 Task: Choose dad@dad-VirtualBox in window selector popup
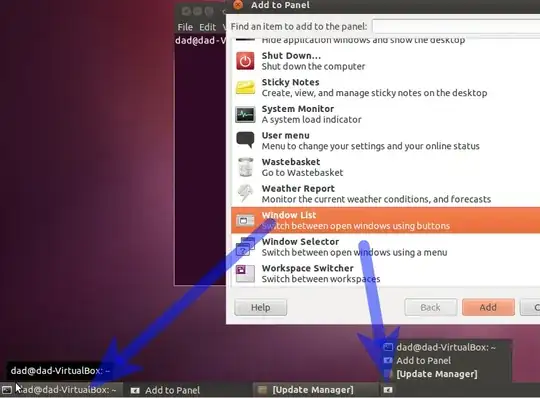click(445, 347)
